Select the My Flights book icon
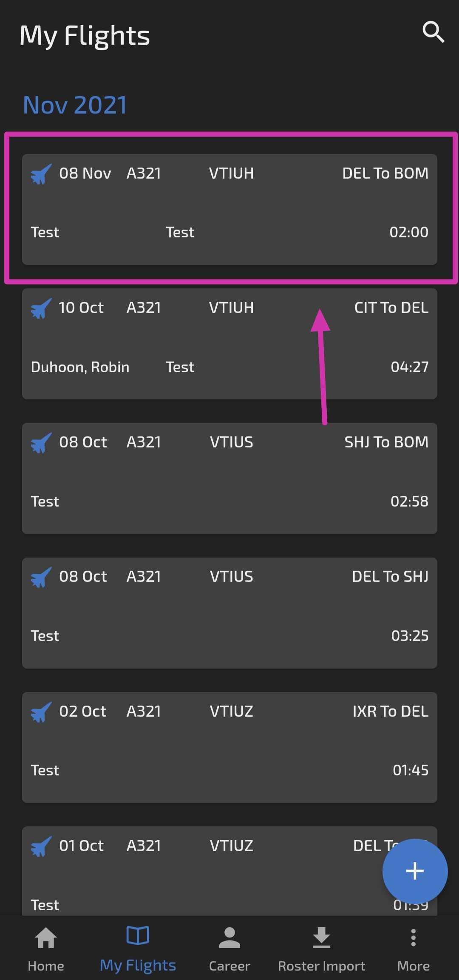Viewport: 459px width, 980px height. 138,935
